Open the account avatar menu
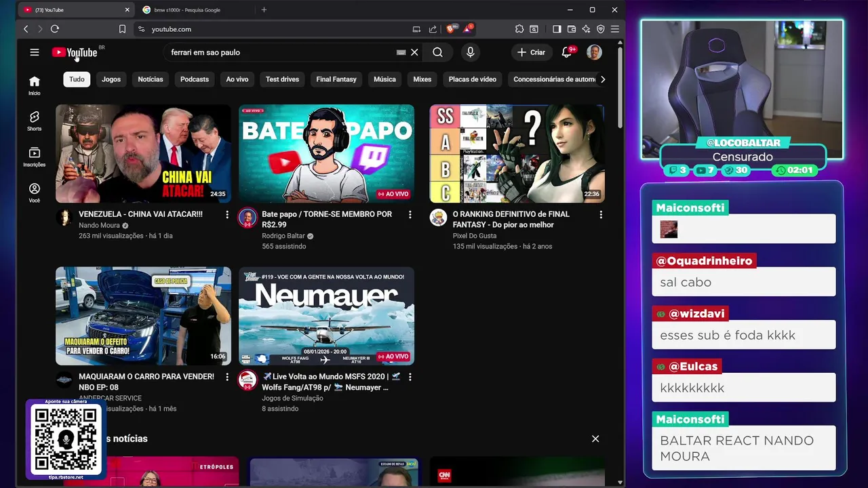Image resolution: width=868 pixels, height=488 pixels. coord(594,52)
